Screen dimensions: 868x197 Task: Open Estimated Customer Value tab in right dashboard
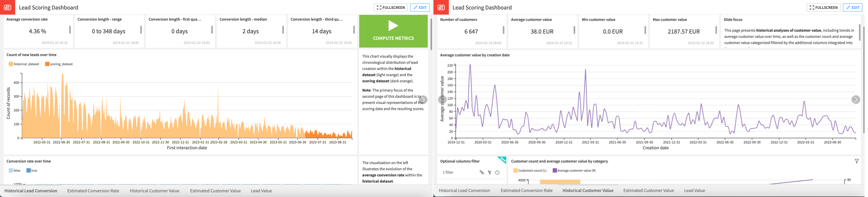(649, 190)
